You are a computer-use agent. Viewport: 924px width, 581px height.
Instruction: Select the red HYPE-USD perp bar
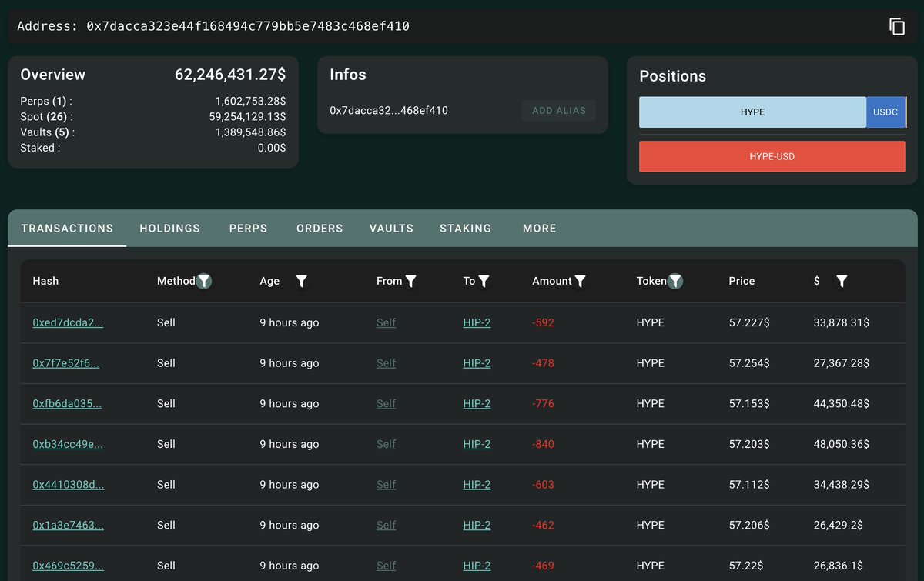[772, 156]
